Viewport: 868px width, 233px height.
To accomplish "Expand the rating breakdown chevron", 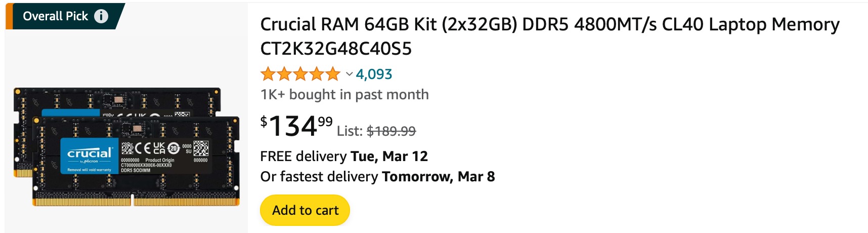I will tap(349, 74).
